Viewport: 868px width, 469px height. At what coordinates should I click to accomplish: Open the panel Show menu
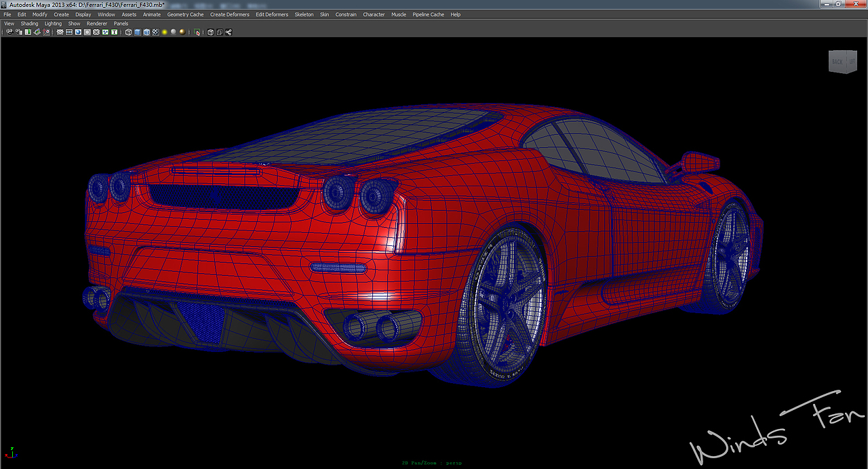(x=74, y=24)
